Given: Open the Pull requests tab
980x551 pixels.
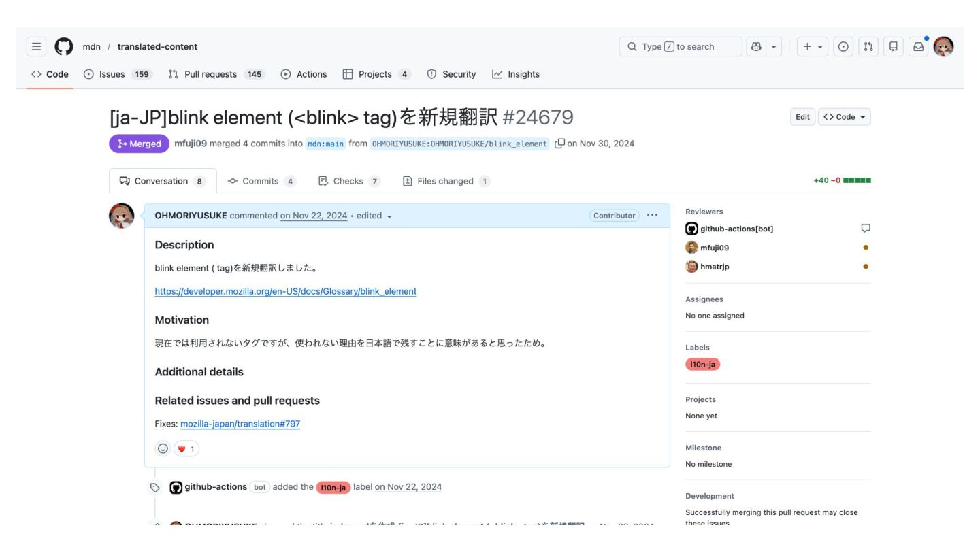Looking at the screenshot, I should point(216,74).
